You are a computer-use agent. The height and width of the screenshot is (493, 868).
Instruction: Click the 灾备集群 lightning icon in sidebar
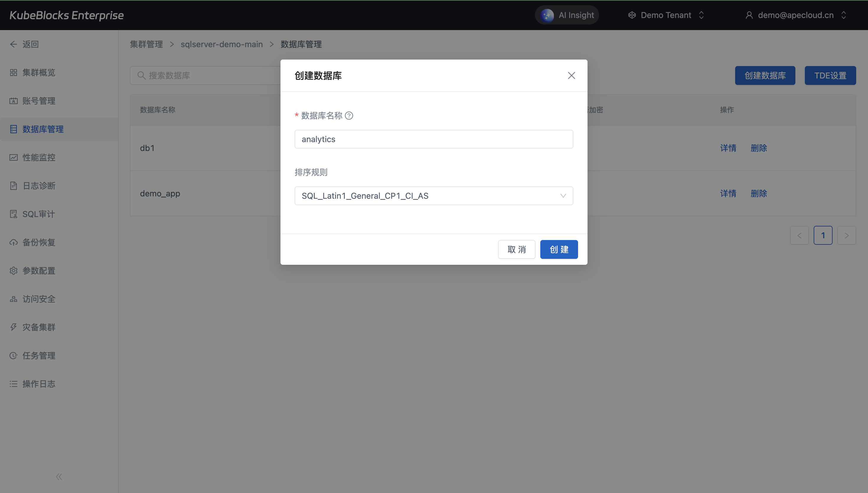(14, 327)
